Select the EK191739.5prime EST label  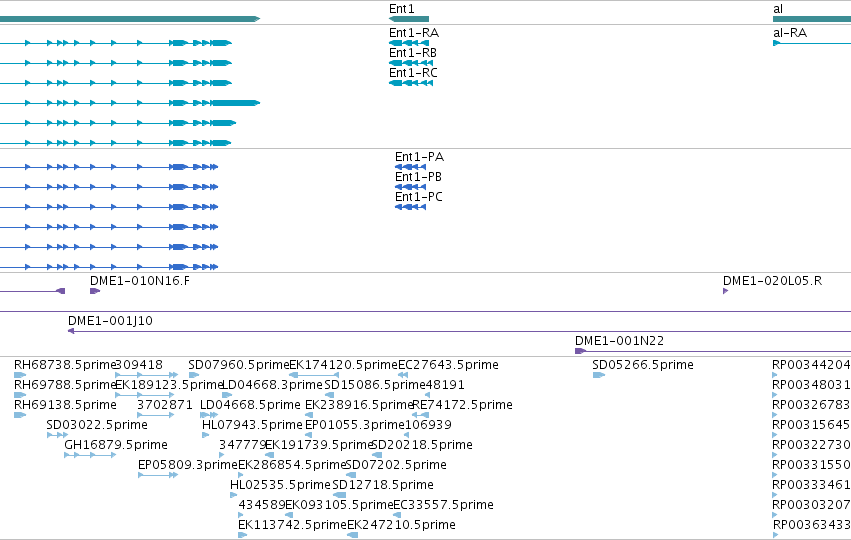[319, 445]
